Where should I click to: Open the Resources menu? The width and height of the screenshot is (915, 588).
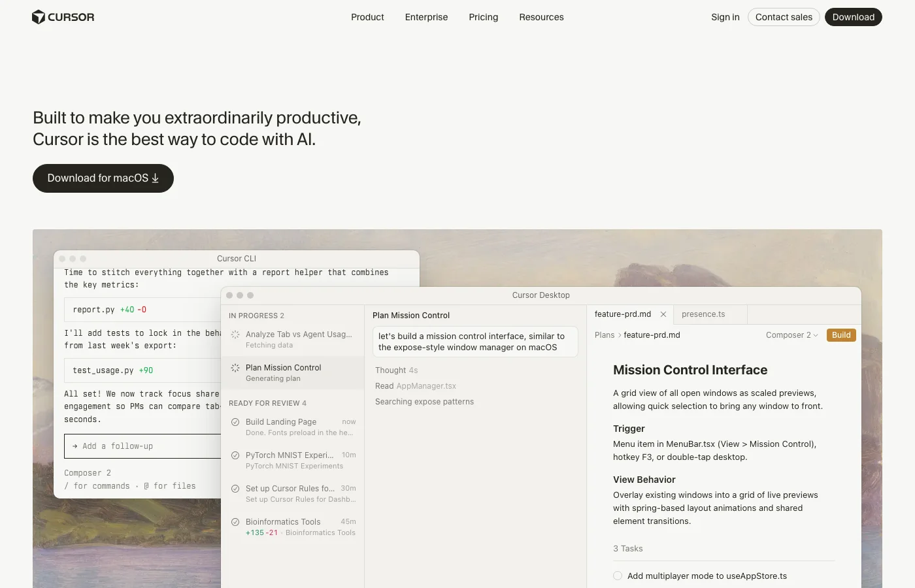click(541, 17)
